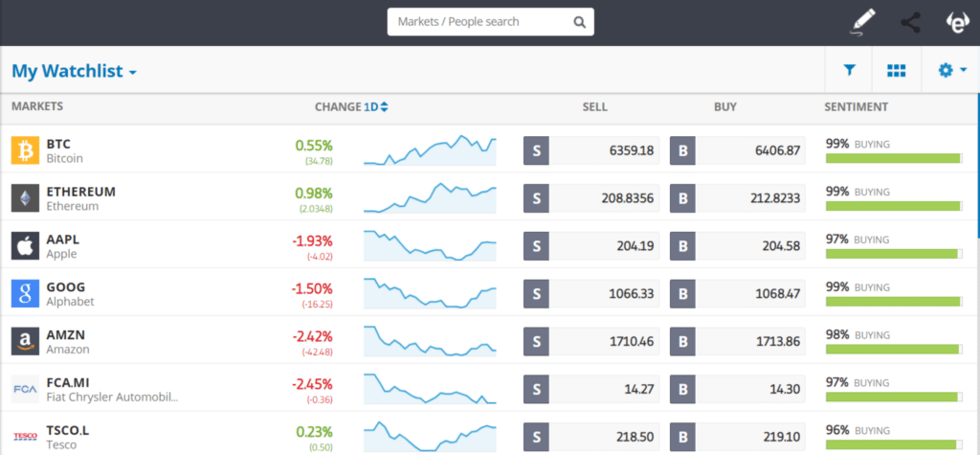The height and width of the screenshot is (455, 980).
Task: Open the FCA.MI Fiat Chrysler market name
Action: pos(113,389)
